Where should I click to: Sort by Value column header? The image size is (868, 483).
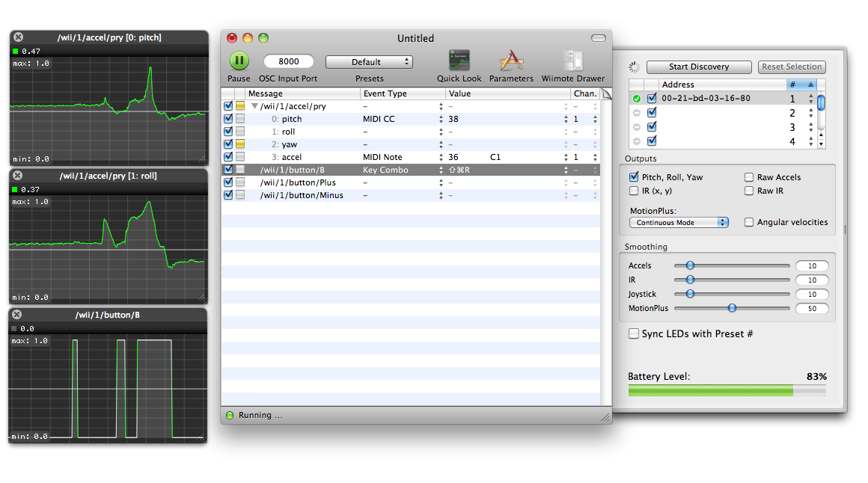pyautogui.click(x=508, y=93)
